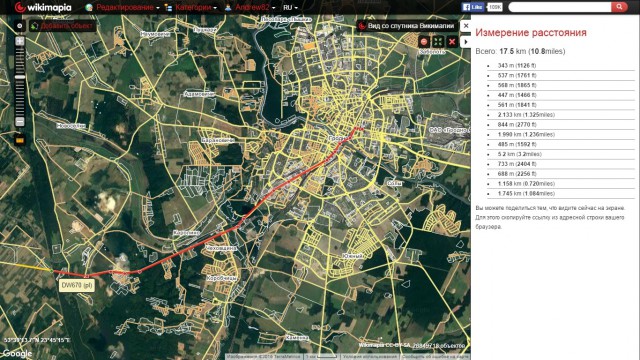
Task: Click the Измерение расстояния heading
Action: (531, 33)
